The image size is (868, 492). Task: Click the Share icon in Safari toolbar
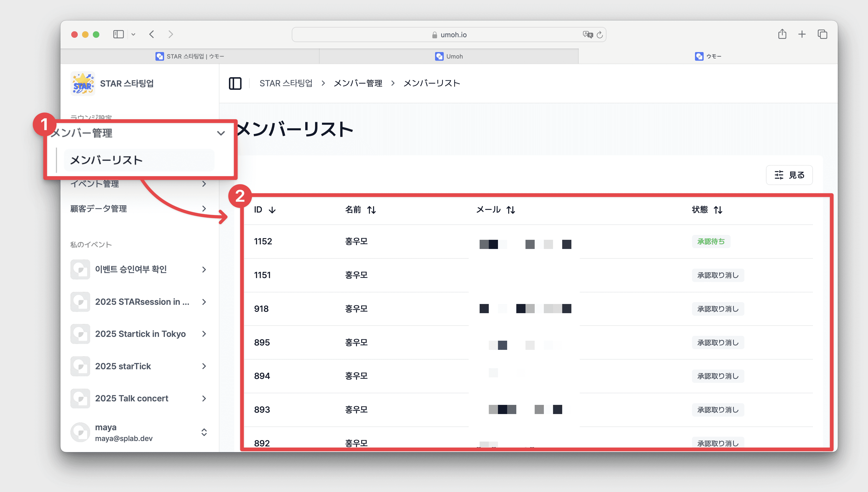point(782,35)
